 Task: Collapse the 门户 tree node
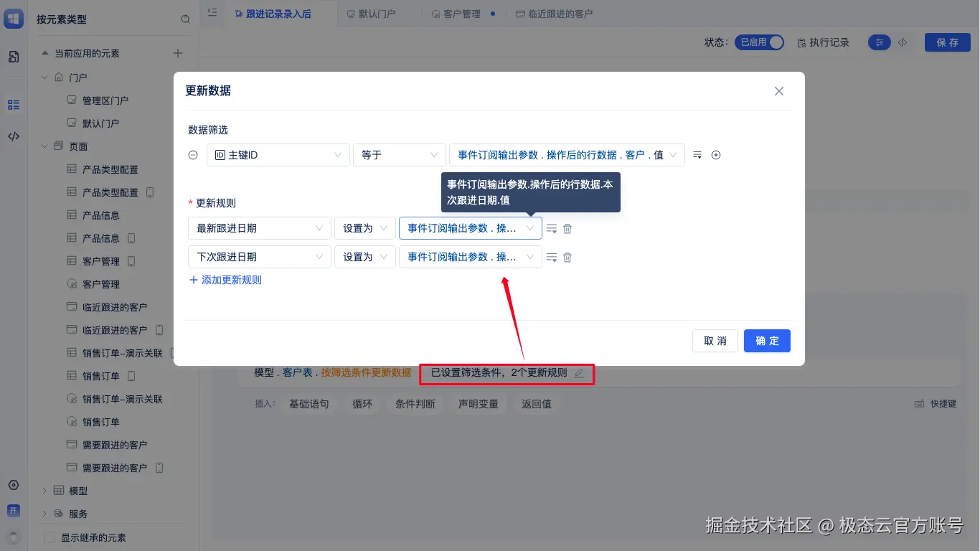(44, 77)
